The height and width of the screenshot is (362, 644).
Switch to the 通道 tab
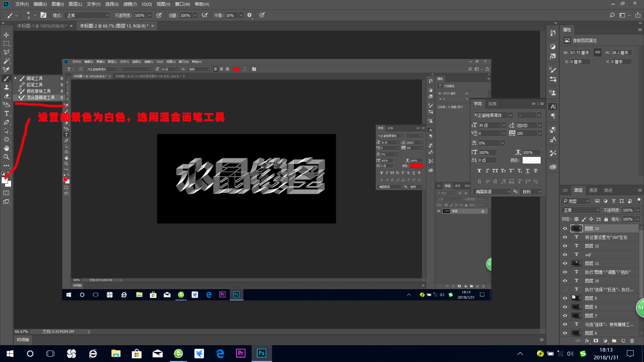click(593, 190)
